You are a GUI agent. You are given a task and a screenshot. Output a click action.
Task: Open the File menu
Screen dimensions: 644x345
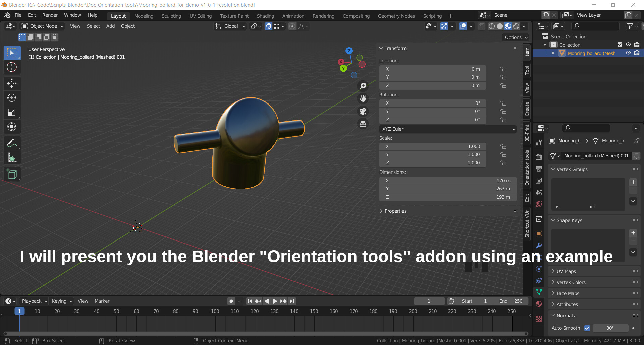tap(18, 15)
